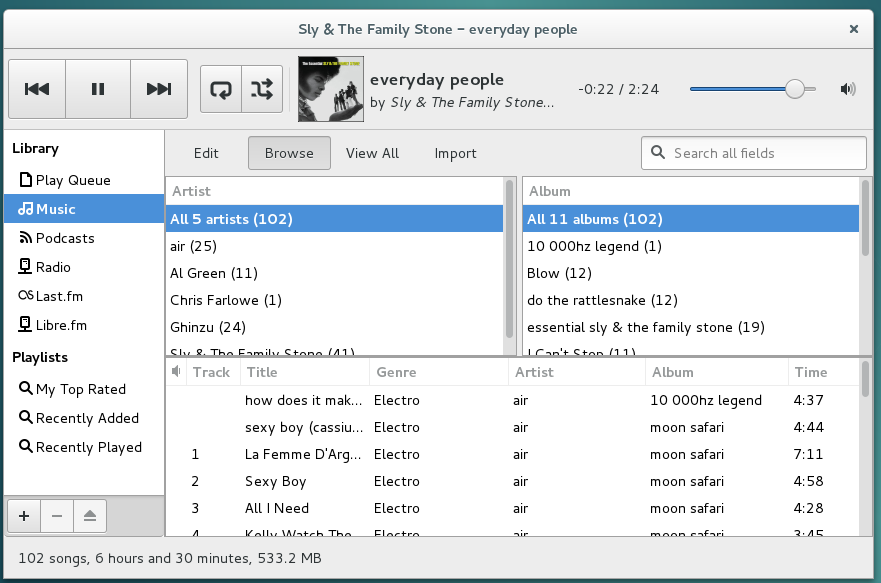This screenshot has height=583, width=881.
Task: Select artist Ghinzu (24)
Action: point(334,327)
